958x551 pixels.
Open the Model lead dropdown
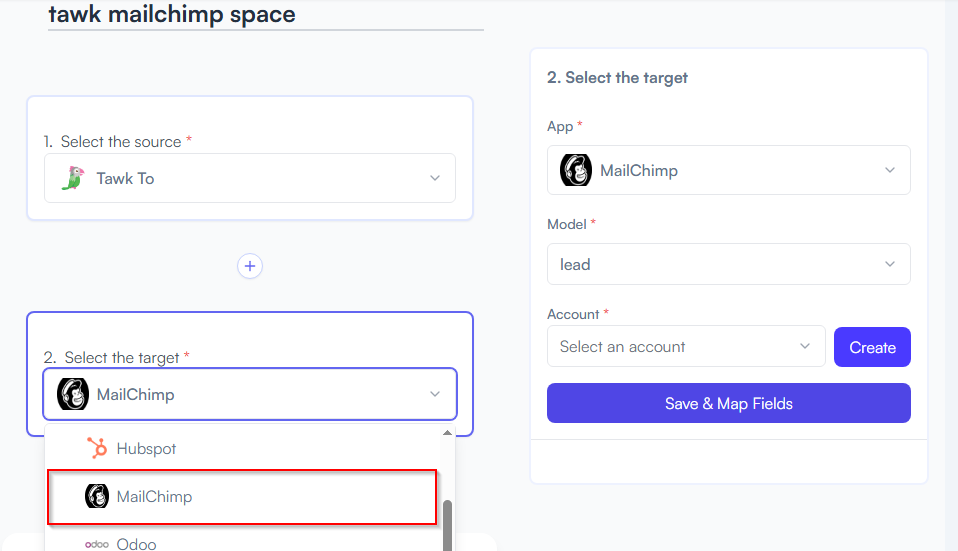point(728,264)
